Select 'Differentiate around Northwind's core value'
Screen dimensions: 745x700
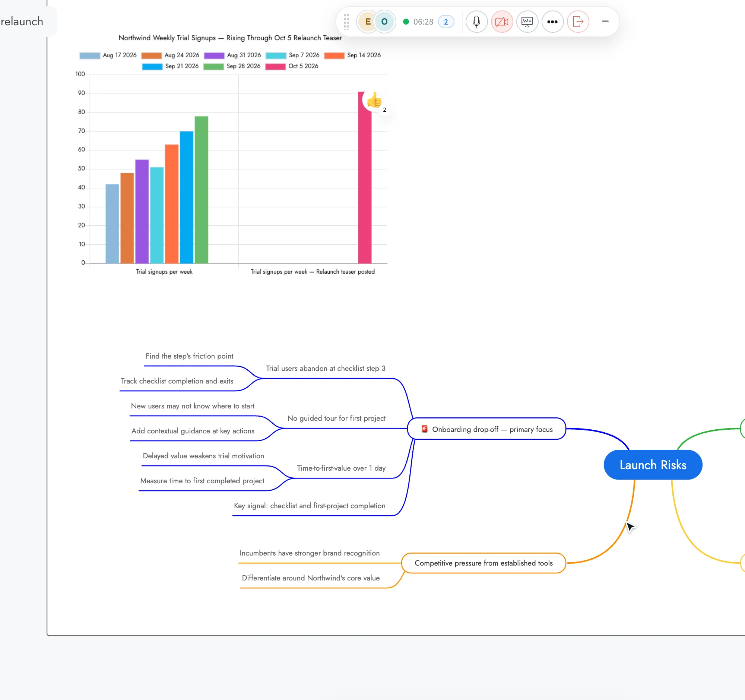311,578
